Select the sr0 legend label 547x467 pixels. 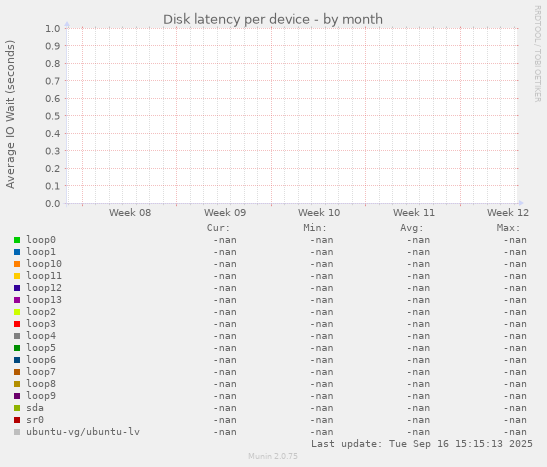(x=35, y=420)
